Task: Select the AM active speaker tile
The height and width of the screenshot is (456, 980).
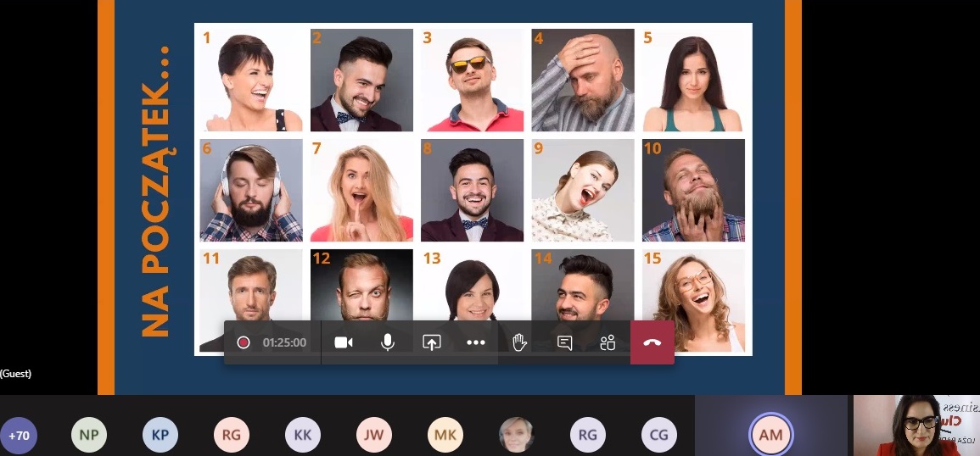Action: click(770, 435)
